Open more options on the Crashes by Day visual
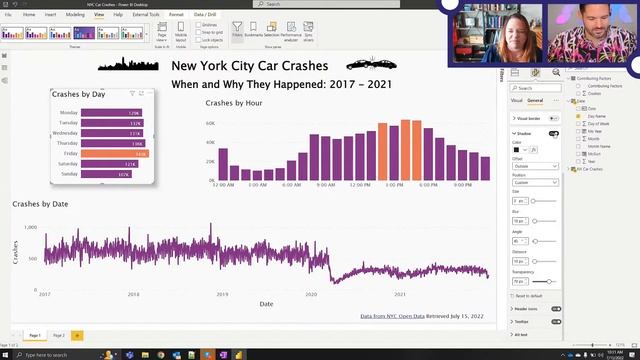640x360 pixels. [150, 93]
